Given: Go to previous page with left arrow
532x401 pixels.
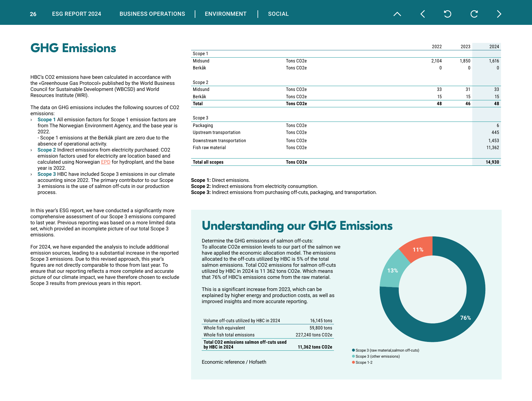Looking at the screenshot, I should click(x=423, y=14).
